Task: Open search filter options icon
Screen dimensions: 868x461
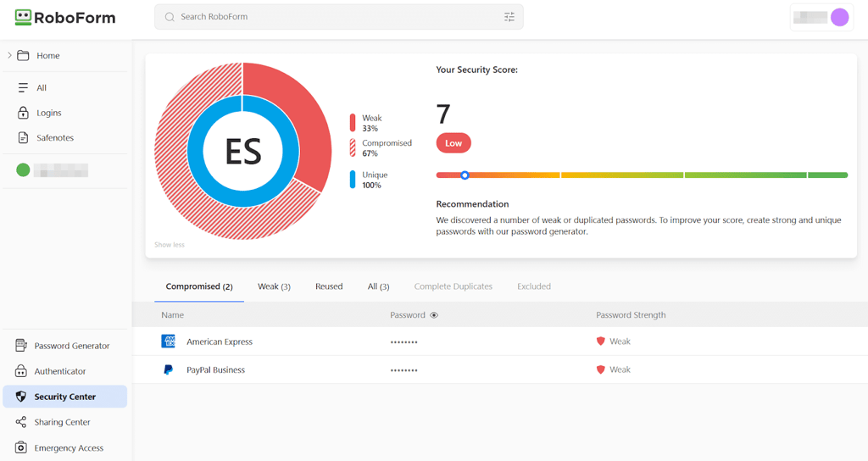Action: (509, 17)
